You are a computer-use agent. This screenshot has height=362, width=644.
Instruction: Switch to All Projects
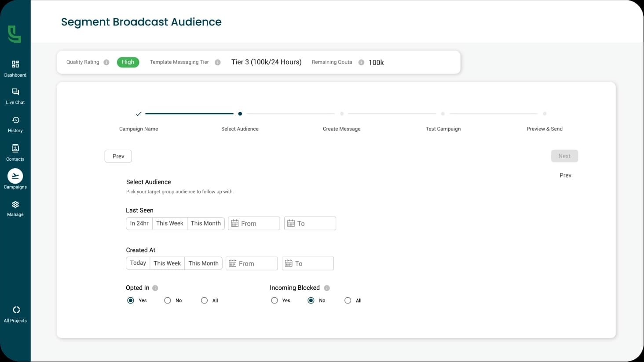pyautogui.click(x=15, y=314)
